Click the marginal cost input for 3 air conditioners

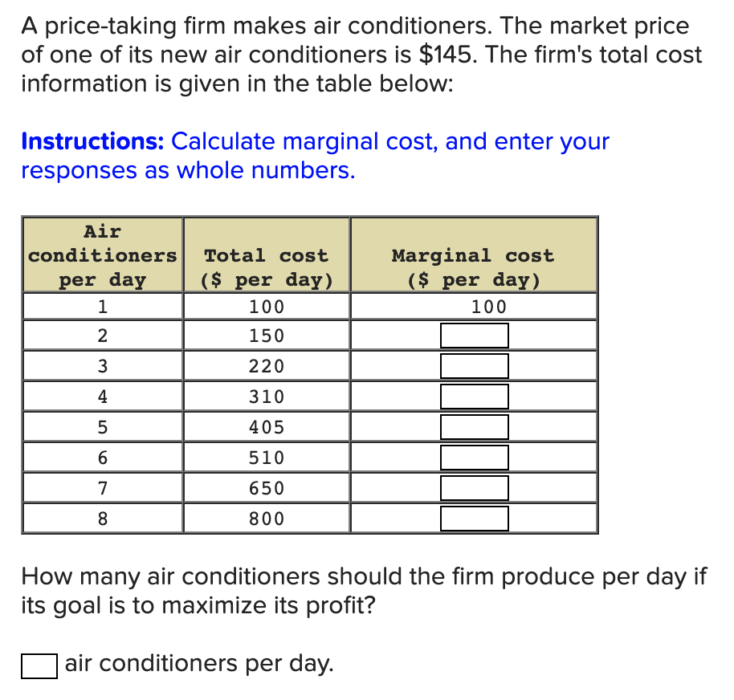(474, 365)
